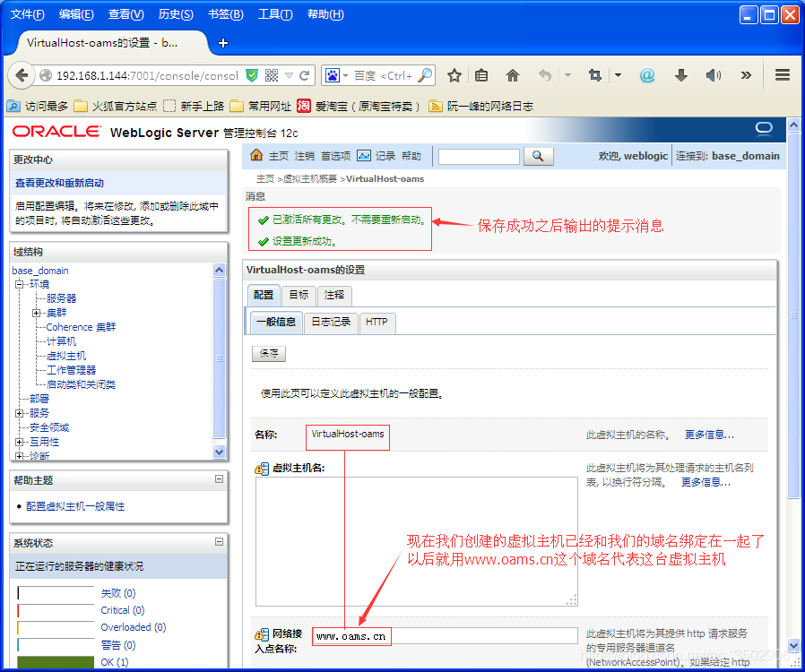Open the 工具(T) menu

[275, 14]
